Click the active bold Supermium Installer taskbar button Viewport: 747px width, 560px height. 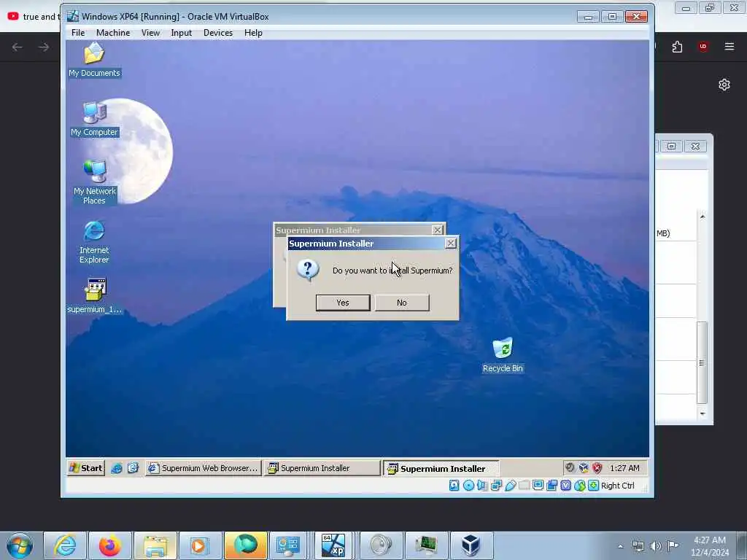(x=441, y=469)
